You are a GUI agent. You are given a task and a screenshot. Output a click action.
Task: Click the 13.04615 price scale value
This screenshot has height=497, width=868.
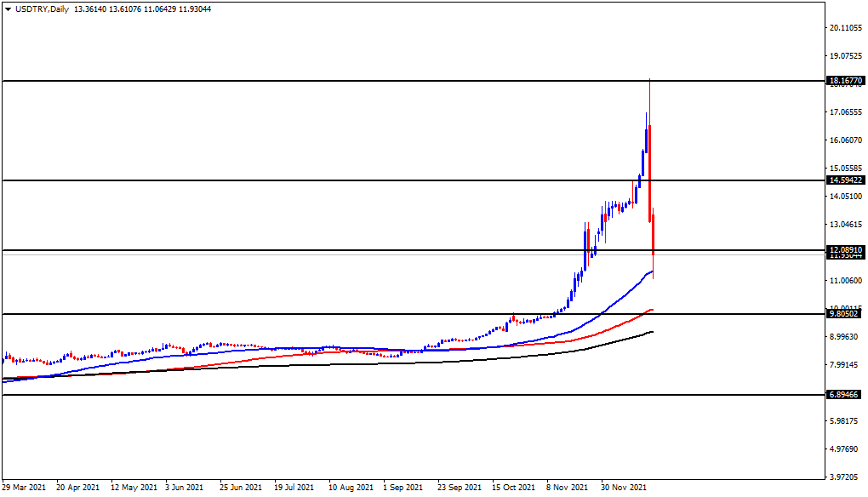(x=845, y=225)
